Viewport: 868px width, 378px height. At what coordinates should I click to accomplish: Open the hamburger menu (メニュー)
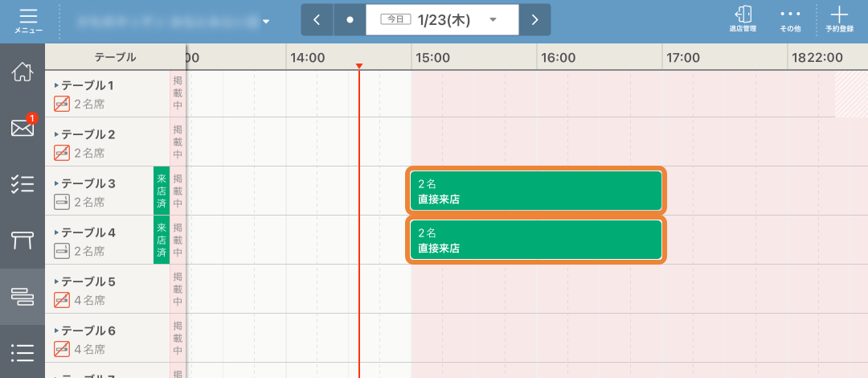[28, 20]
